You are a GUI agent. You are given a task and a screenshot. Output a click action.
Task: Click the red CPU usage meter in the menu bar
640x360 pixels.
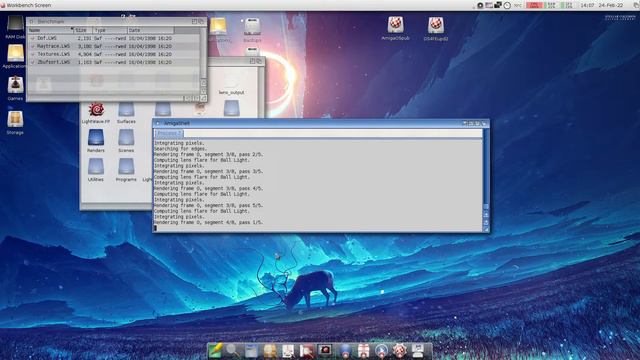pyautogui.click(x=534, y=5)
